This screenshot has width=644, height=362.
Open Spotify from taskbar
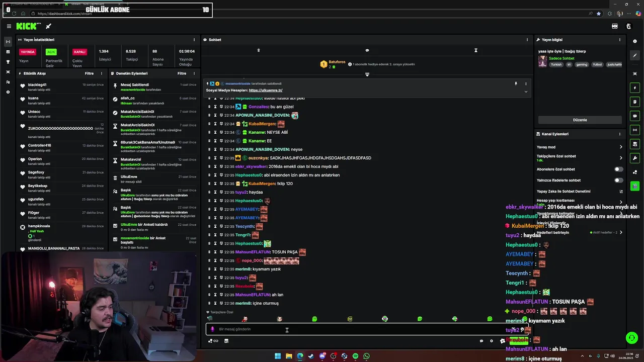[x=355, y=356]
